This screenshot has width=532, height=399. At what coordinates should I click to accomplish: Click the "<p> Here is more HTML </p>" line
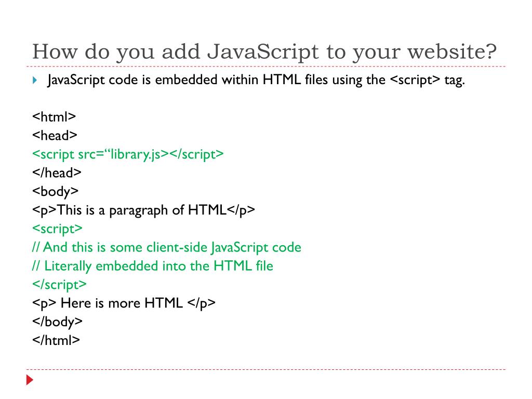pos(124,303)
